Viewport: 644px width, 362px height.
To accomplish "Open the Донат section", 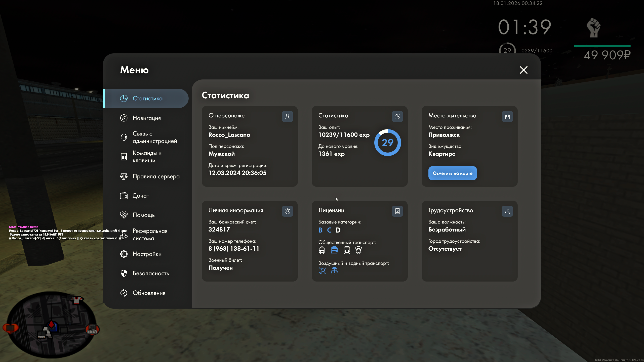I will tap(141, 196).
